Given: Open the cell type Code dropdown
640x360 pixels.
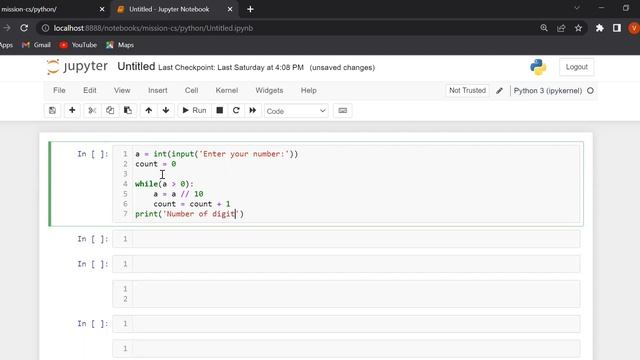Looking at the screenshot, I should pos(296,111).
